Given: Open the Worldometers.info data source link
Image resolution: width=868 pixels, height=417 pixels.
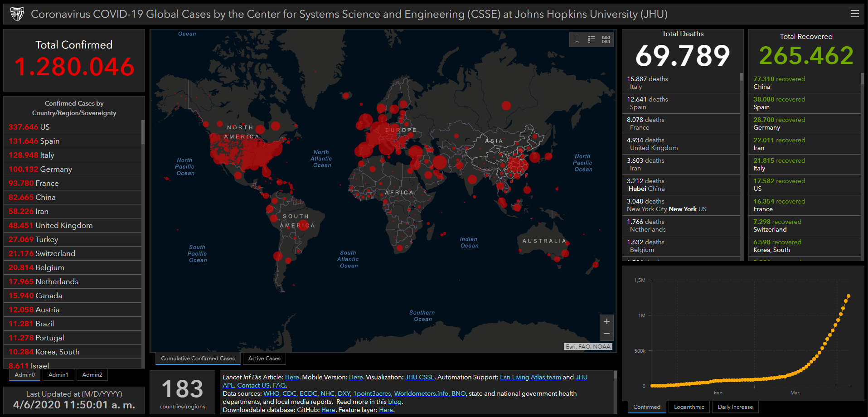Looking at the screenshot, I should tap(421, 393).
